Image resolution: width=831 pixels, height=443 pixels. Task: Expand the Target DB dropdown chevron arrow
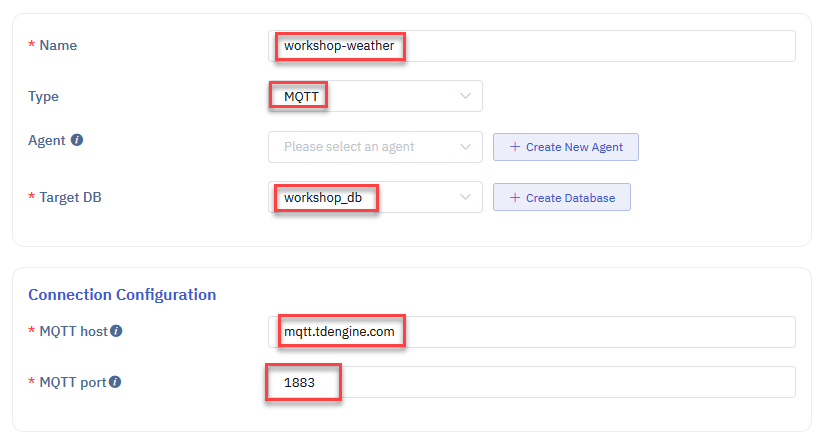465,198
